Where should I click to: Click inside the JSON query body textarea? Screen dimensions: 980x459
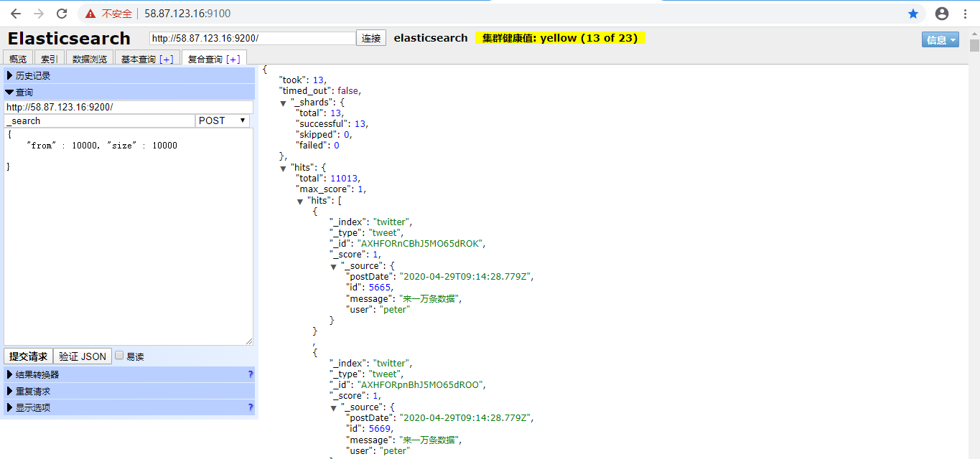pyautogui.click(x=129, y=236)
